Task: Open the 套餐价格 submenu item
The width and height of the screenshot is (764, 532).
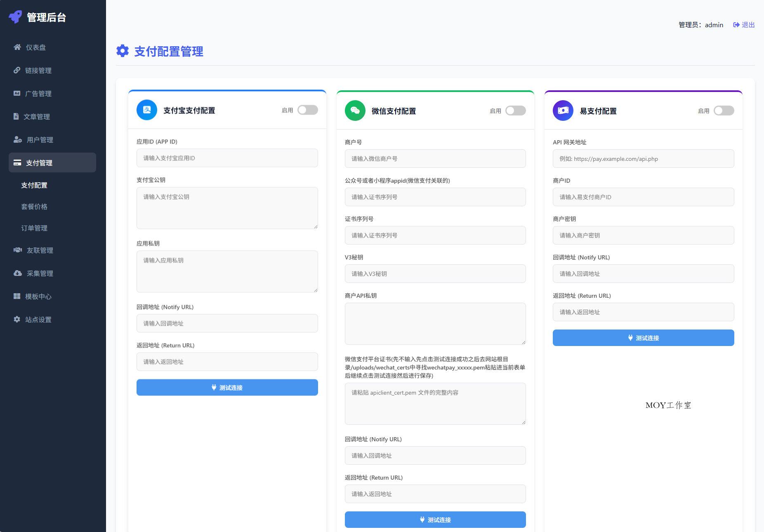Action: point(35,207)
